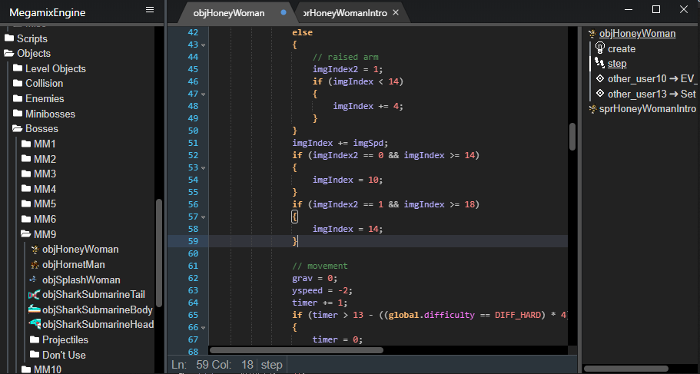
Task: Open the step event in outline
Action: (617, 64)
